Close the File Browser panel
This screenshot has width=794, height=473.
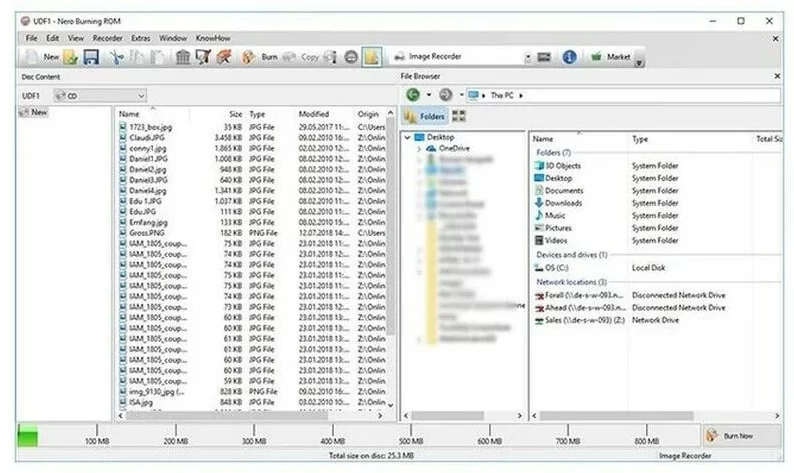[777, 76]
